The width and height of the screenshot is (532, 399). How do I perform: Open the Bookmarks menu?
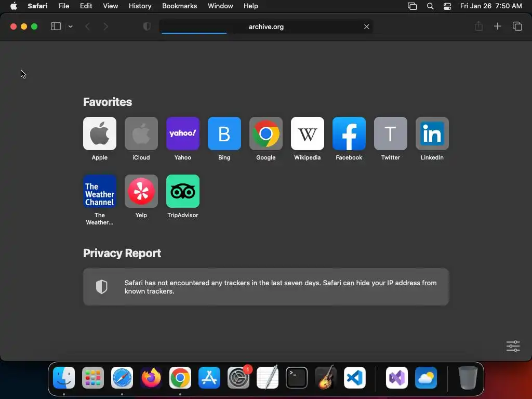pos(179,6)
